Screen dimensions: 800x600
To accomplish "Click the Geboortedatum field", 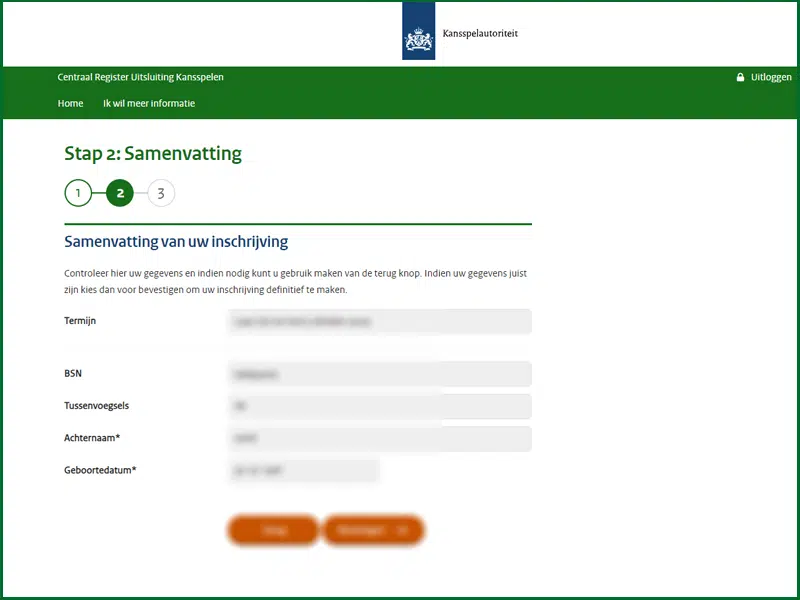I will pyautogui.click(x=304, y=470).
